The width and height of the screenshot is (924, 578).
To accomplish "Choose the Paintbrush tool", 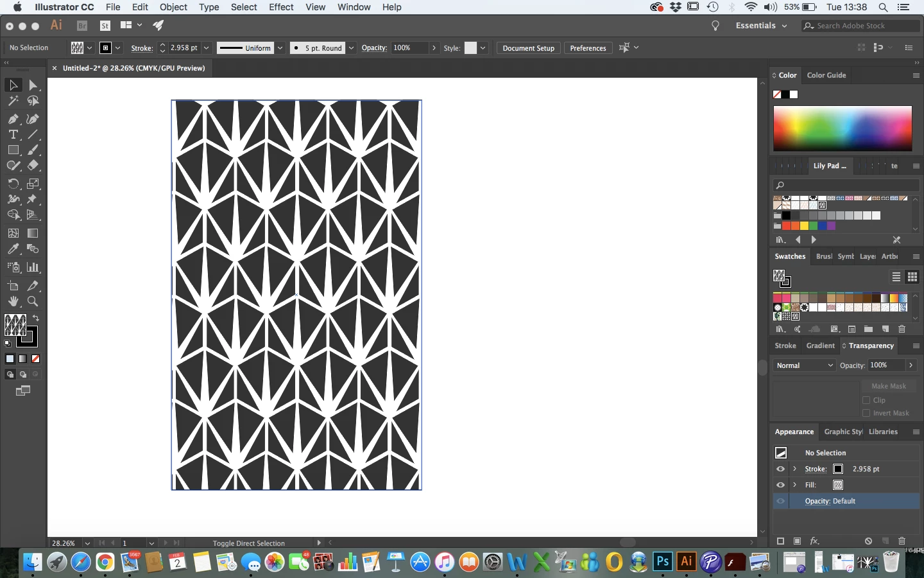I will pos(33,150).
